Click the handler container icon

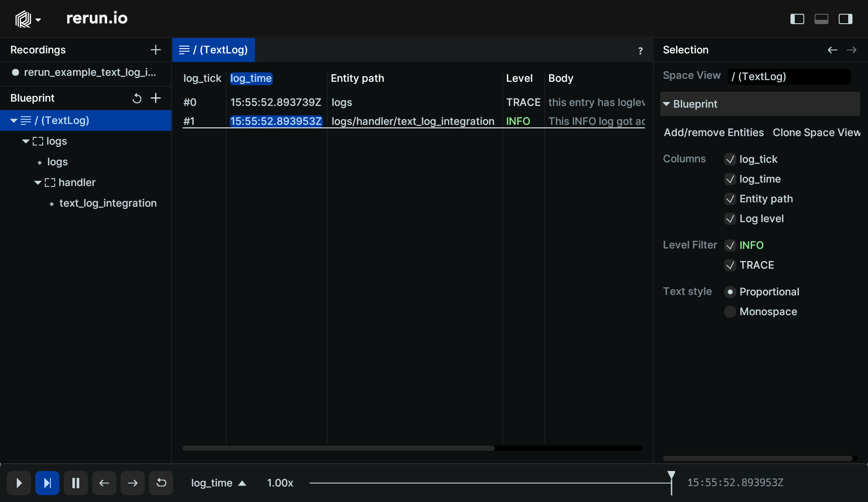click(50, 183)
